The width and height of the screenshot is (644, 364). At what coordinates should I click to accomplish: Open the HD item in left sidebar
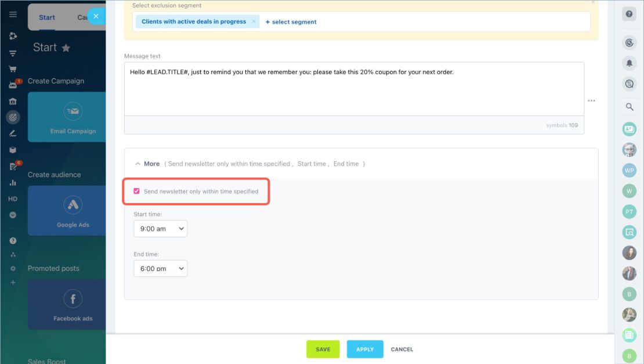tap(13, 199)
